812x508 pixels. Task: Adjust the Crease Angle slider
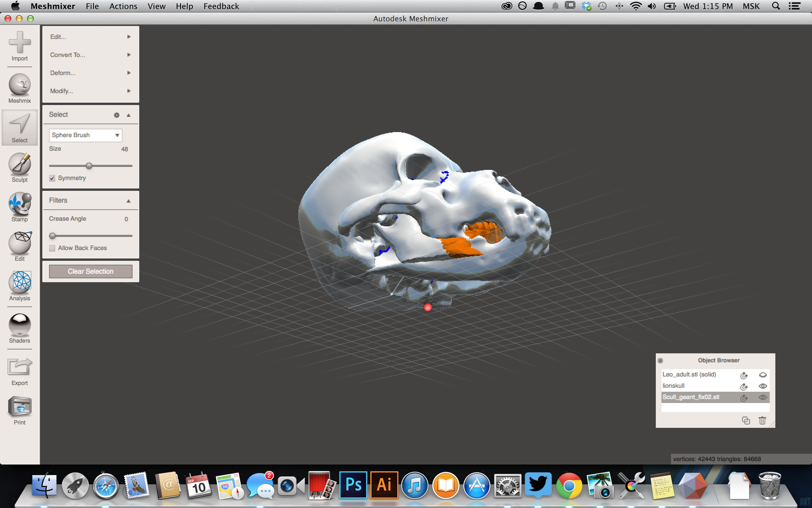click(x=52, y=236)
